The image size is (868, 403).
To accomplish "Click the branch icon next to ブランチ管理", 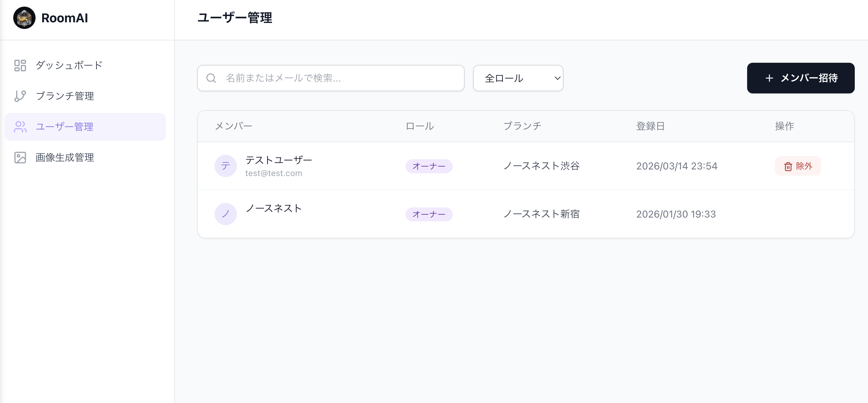I will tap(20, 96).
